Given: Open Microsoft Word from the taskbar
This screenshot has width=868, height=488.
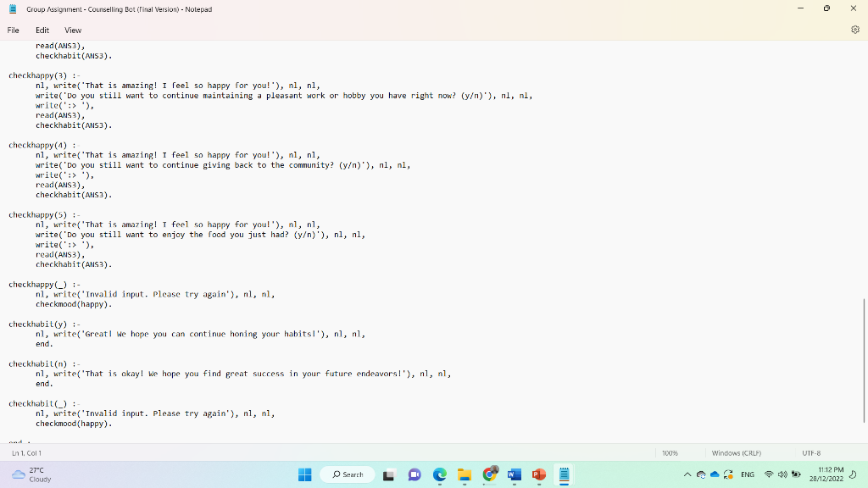Looking at the screenshot, I should click(x=514, y=475).
